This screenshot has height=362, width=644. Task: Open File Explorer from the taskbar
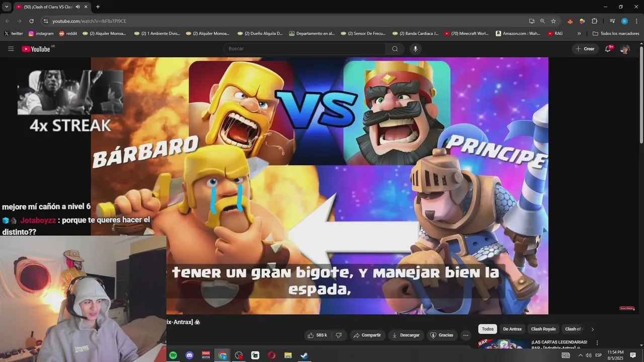(288, 355)
